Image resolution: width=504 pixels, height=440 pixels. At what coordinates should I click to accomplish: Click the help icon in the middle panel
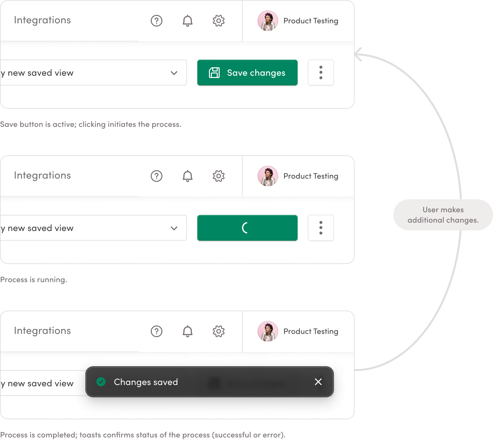157,176
